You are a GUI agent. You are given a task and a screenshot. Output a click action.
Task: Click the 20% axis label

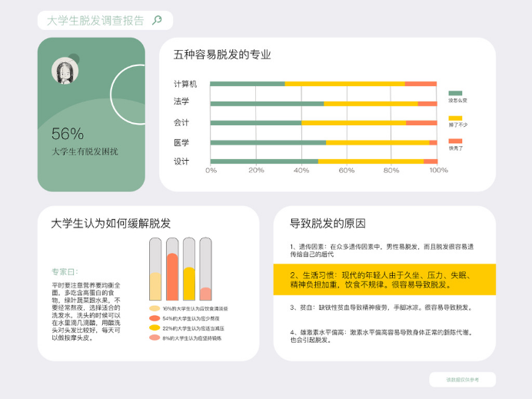pos(256,171)
